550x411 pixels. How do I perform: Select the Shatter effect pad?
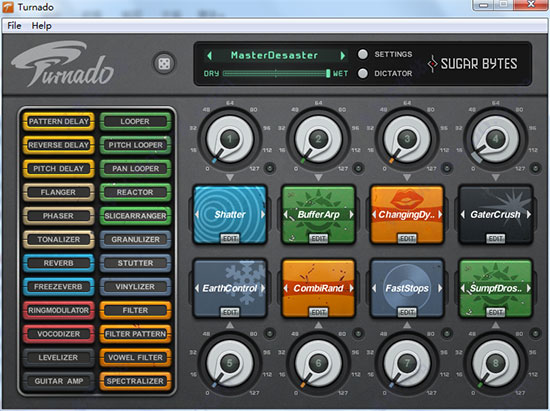[230, 215]
